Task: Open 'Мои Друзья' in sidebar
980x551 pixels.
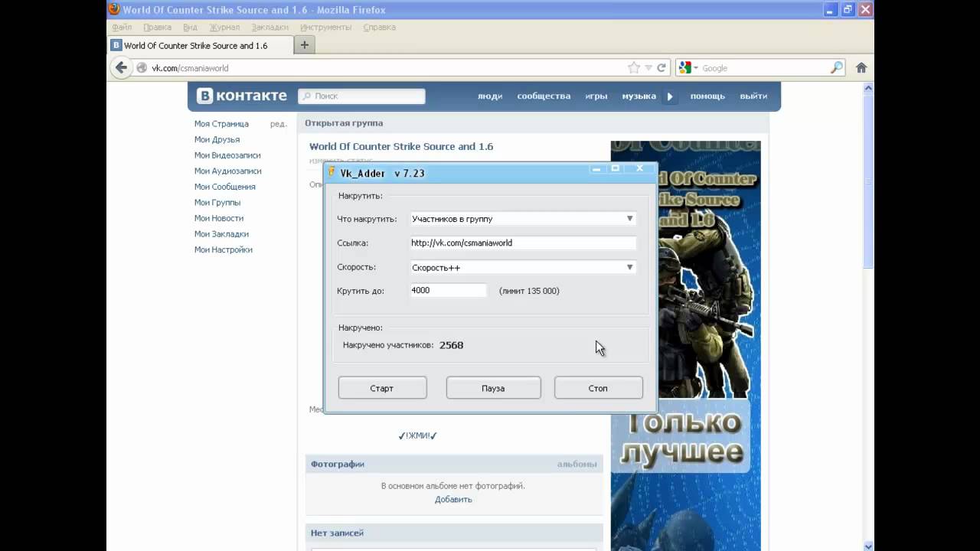Action: (x=217, y=139)
